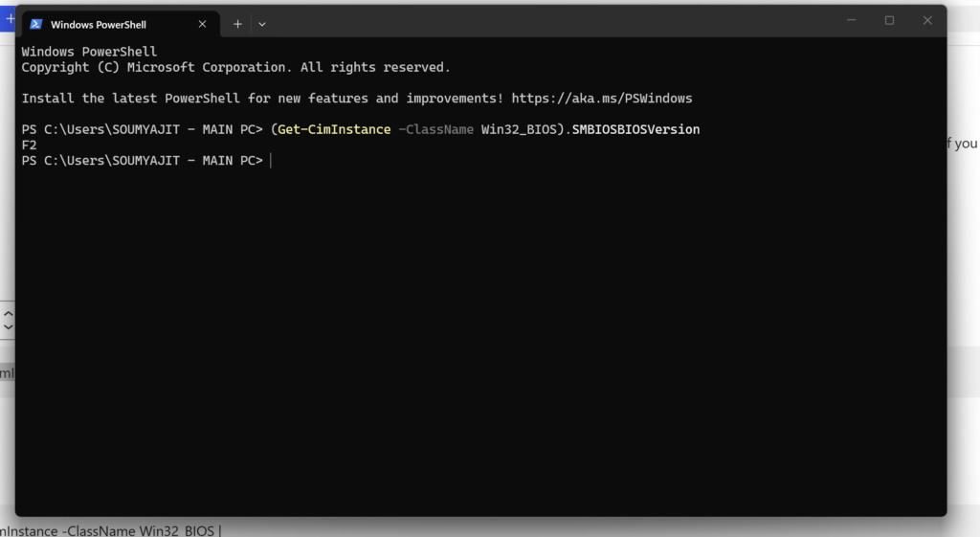The image size is (980, 537).
Task: Close the terminal window
Action: pyautogui.click(x=927, y=20)
